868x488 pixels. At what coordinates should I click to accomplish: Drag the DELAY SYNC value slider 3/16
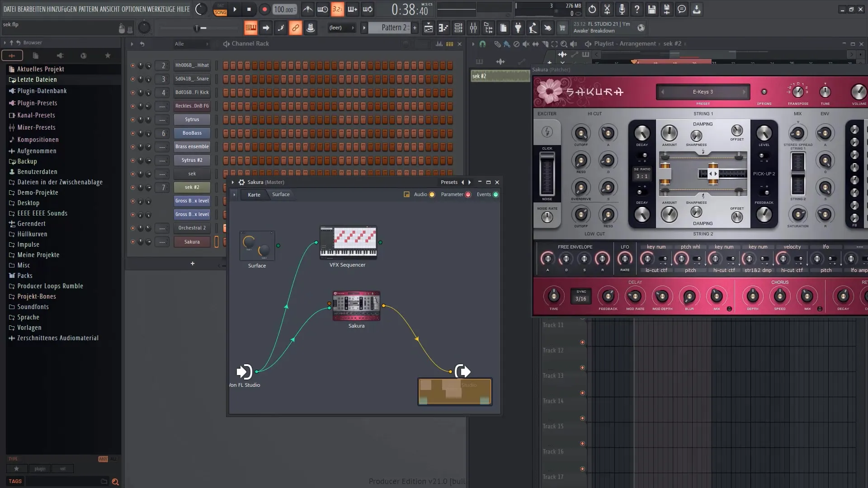tap(580, 299)
